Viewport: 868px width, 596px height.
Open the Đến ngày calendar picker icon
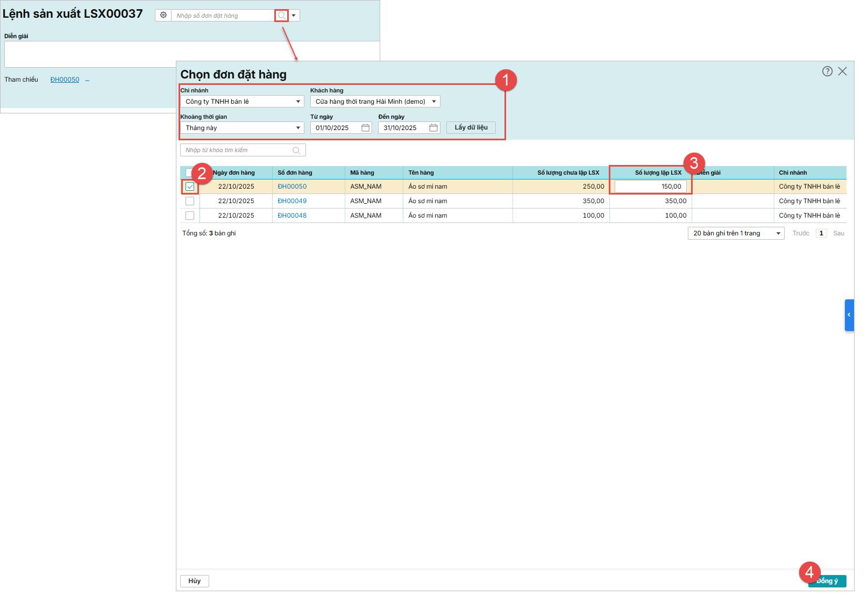[x=433, y=128]
